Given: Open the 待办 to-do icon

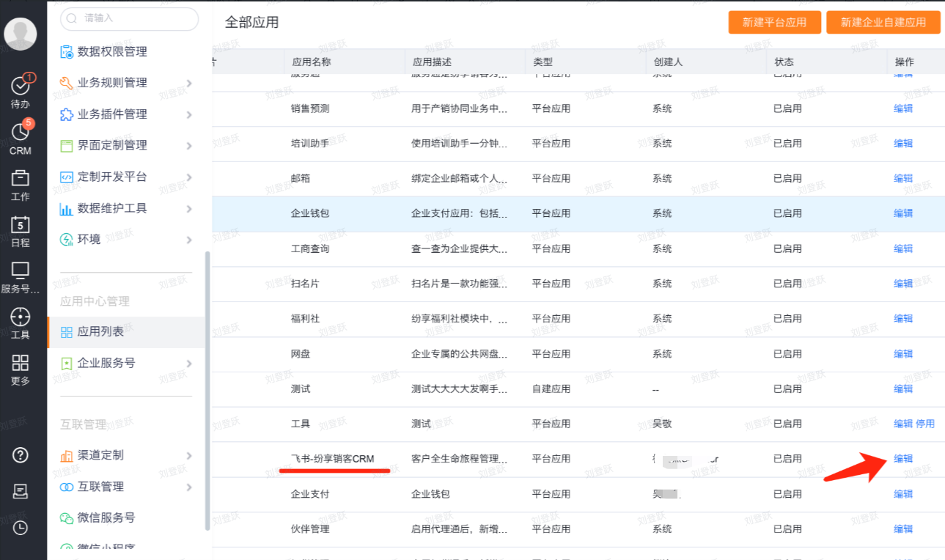Looking at the screenshot, I should point(21,86).
